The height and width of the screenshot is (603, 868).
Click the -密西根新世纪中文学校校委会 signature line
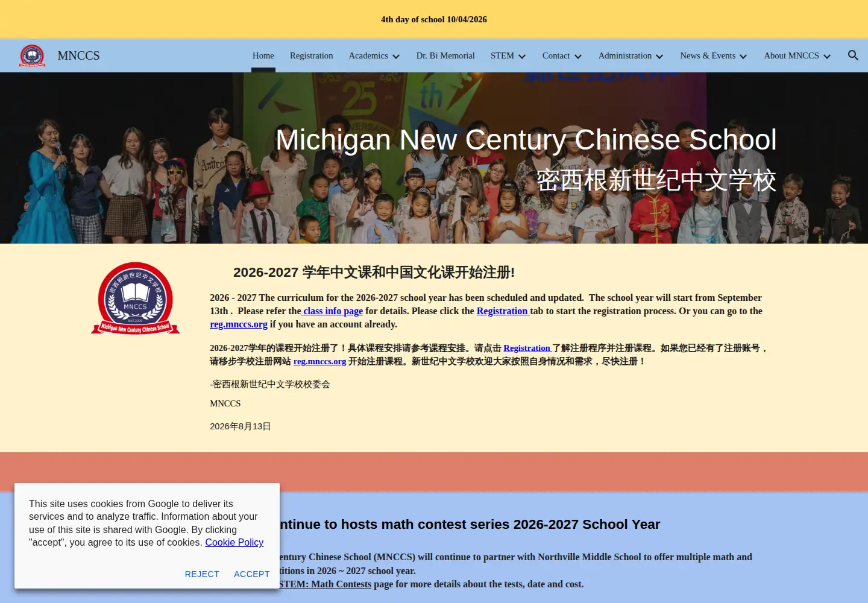[x=270, y=384]
